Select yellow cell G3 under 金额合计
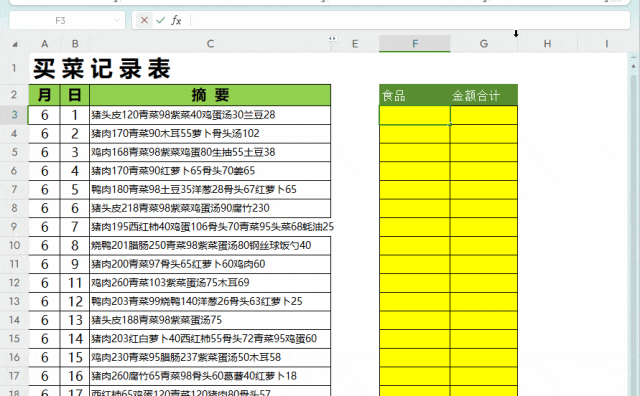The height and width of the screenshot is (396, 640). (x=484, y=115)
